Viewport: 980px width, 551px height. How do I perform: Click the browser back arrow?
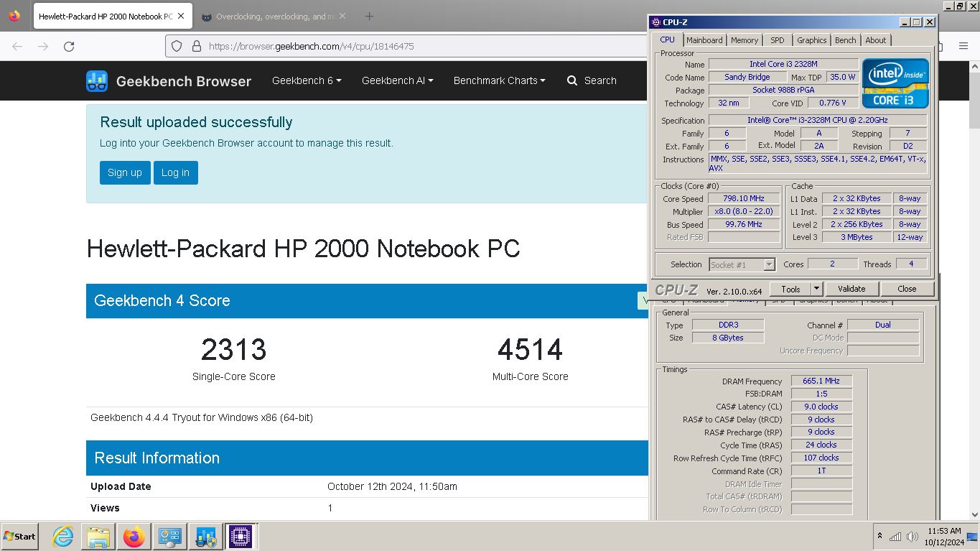click(17, 46)
